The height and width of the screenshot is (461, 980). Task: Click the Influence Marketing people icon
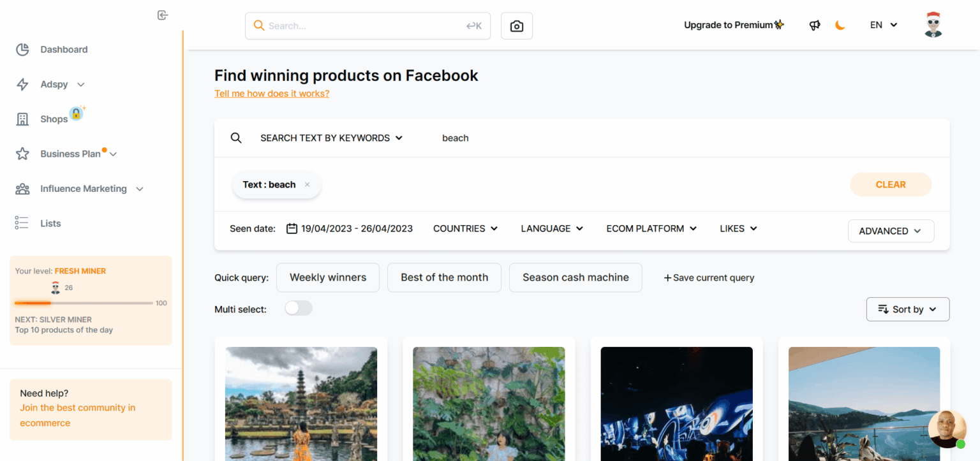click(22, 189)
